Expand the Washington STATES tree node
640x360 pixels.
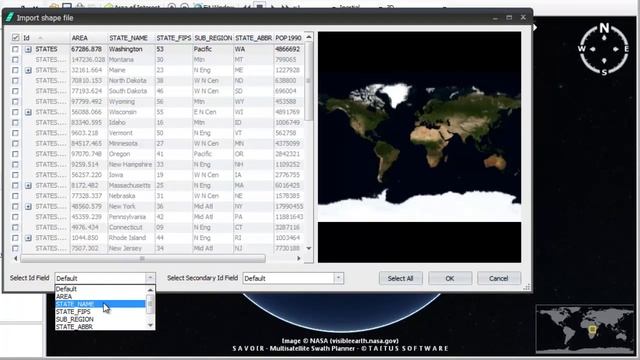pyautogui.click(x=28, y=49)
